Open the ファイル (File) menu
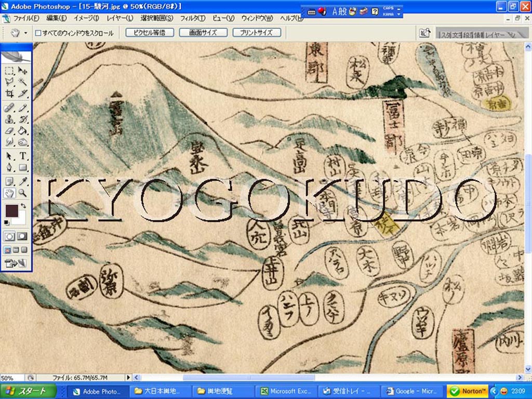This screenshot has width=532, height=399. (26, 18)
